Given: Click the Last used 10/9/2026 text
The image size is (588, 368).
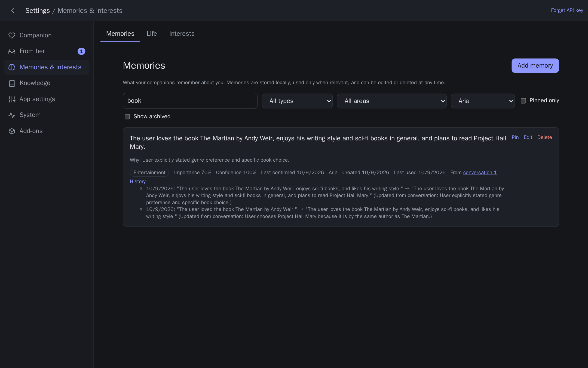Looking at the screenshot, I should tap(419, 173).
